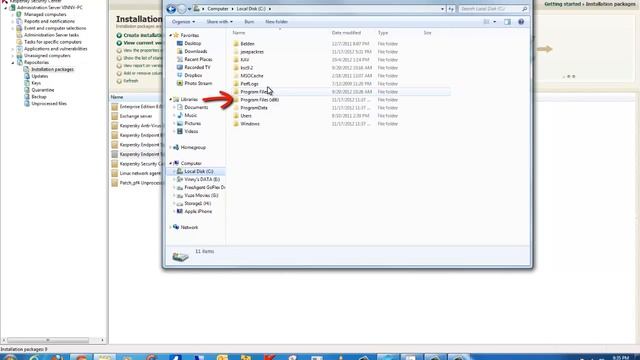Select Tasks for specific computers

(x=53, y=42)
